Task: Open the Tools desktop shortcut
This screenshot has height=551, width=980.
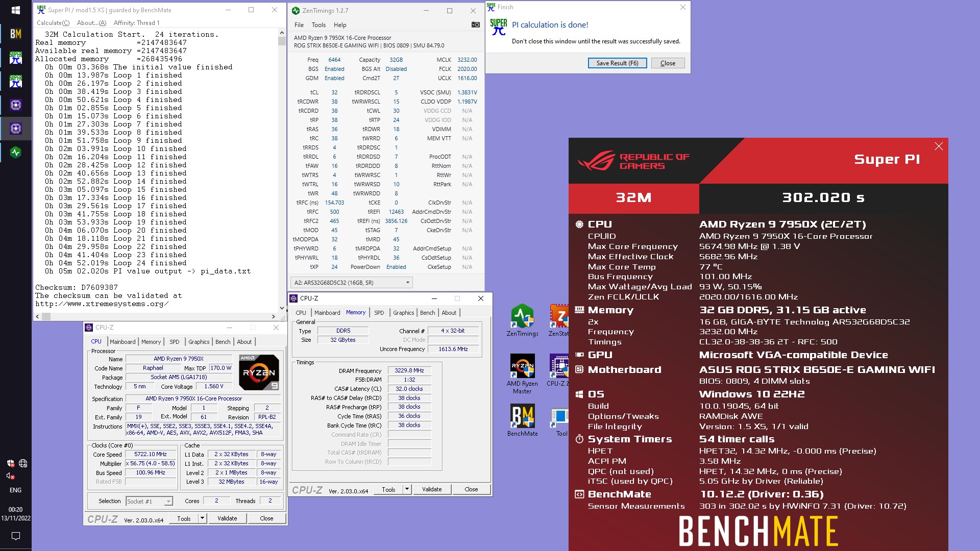Action: coord(560,421)
